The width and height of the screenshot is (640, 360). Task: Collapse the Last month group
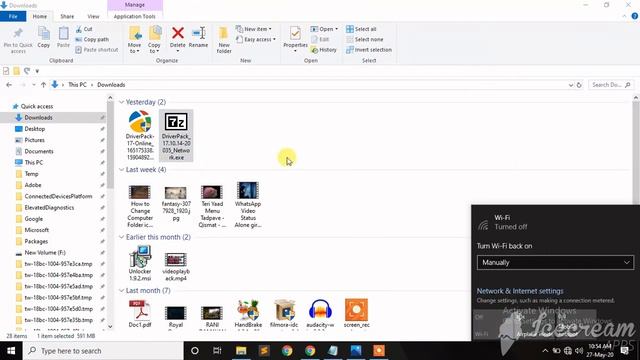pyautogui.click(x=121, y=291)
